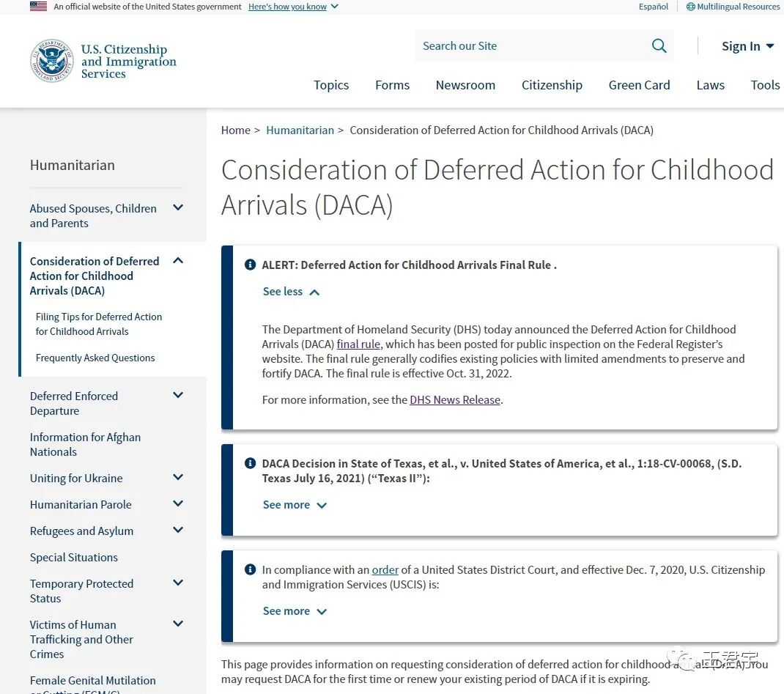The height and width of the screenshot is (694, 784).
Task: Open the Tools menu
Action: 765,85
